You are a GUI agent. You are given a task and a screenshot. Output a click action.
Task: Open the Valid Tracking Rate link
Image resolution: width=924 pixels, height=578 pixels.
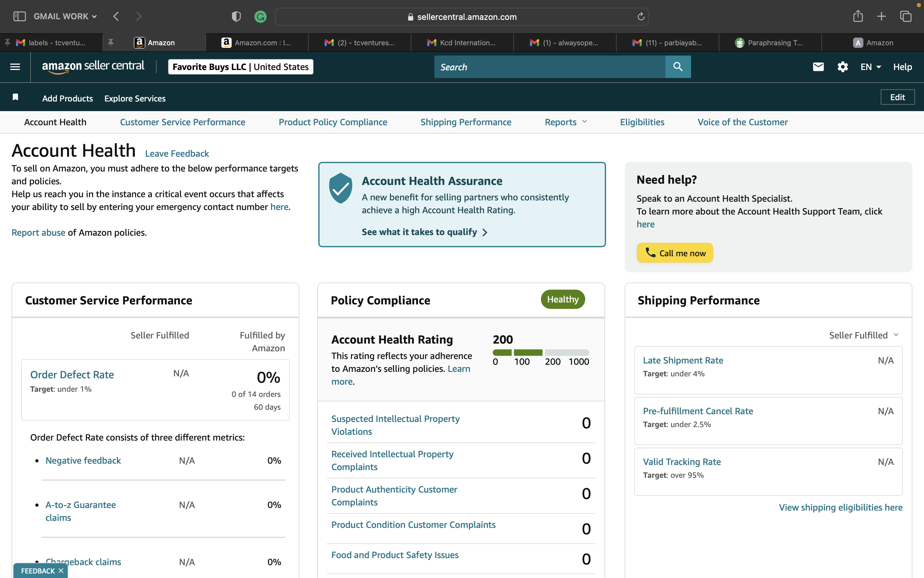[682, 462]
